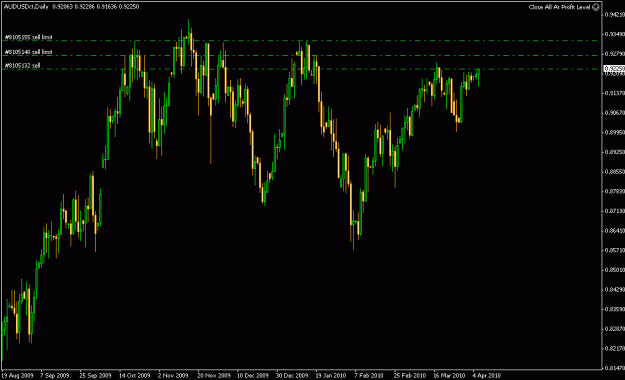This screenshot has height=380, width=625.
Task: Click the 0.92790 price axis label
Action: point(615,53)
